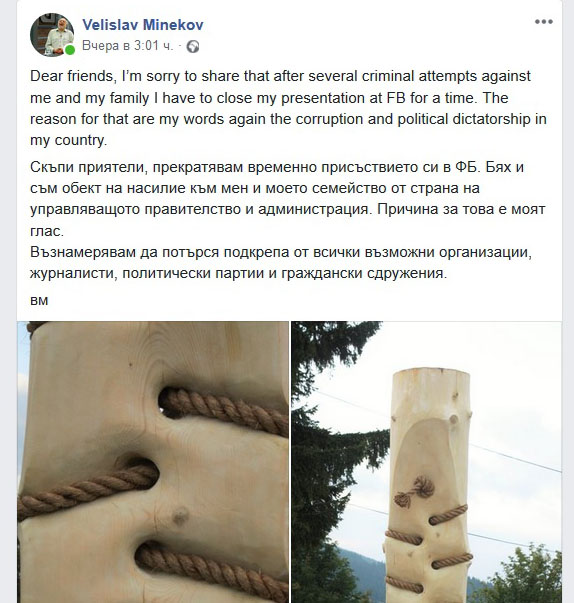Open the close-up rope photo on left

tap(153, 462)
